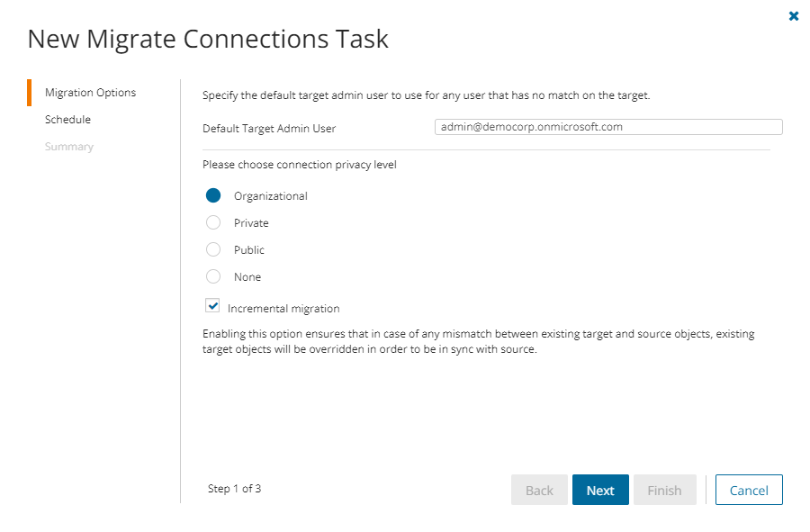Click the Finish button

coord(664,491)
